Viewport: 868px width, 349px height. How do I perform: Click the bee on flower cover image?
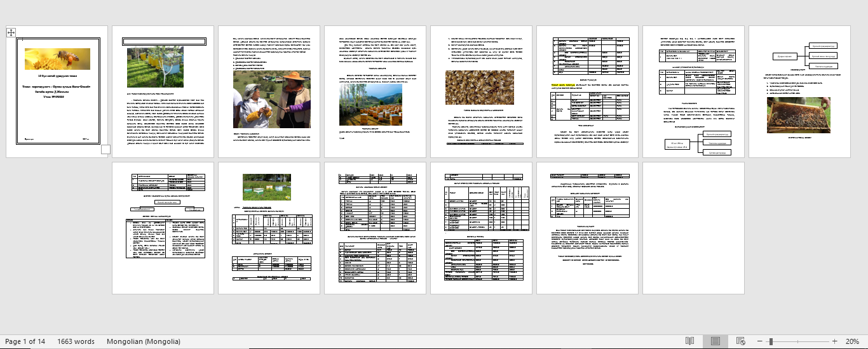(x=57, y=59)
